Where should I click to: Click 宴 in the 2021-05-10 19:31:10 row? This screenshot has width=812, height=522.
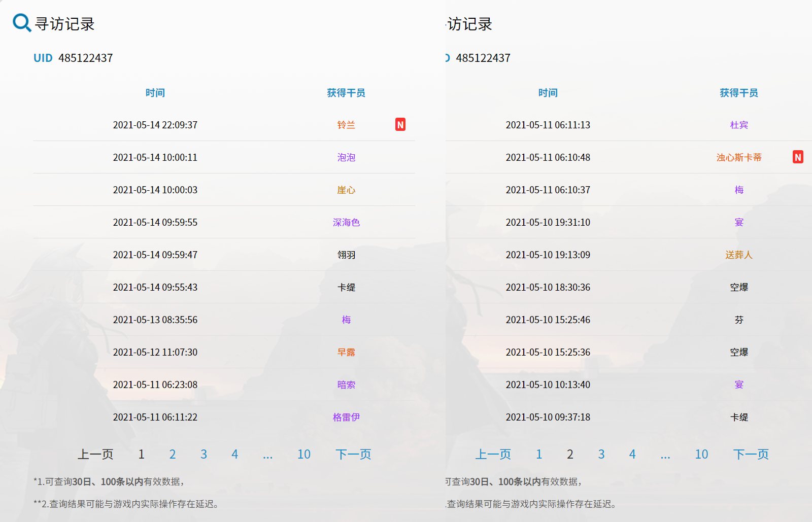pyautogui.click(x=739, y=222)
